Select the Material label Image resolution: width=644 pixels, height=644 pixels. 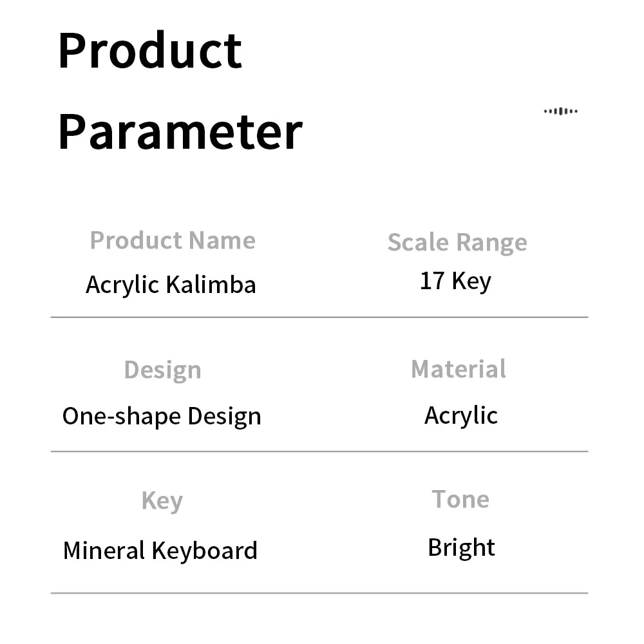pyautogui.click(x=459, y=369)
